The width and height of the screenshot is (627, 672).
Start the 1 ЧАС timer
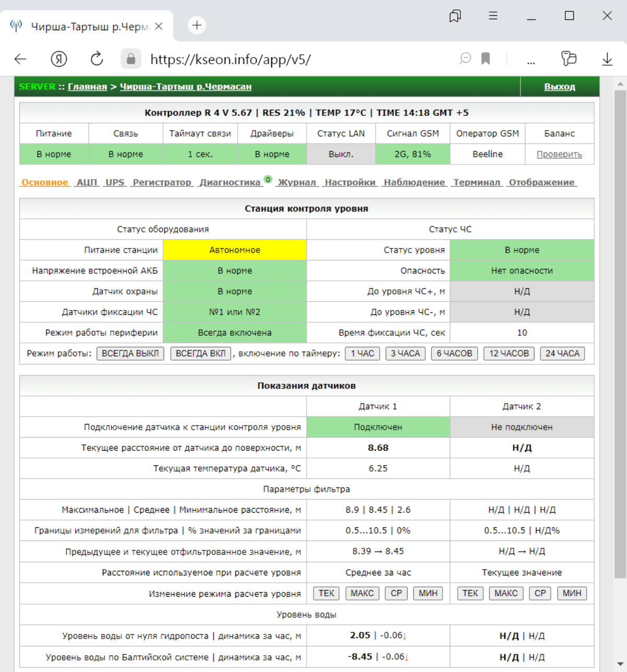pyautogui.click(x=363, y=353)
